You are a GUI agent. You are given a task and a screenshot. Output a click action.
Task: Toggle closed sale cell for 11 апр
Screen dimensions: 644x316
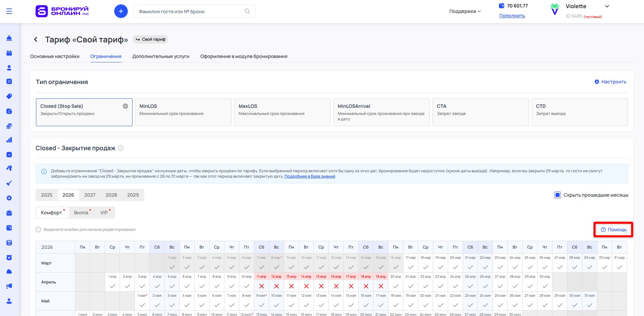coord(261,286)
